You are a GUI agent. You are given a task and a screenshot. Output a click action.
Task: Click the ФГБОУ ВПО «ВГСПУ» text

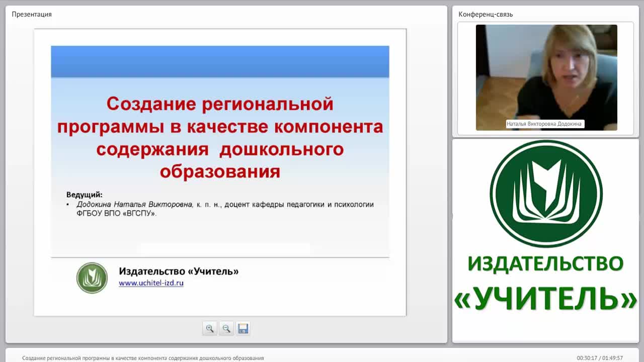coord(116,213)
